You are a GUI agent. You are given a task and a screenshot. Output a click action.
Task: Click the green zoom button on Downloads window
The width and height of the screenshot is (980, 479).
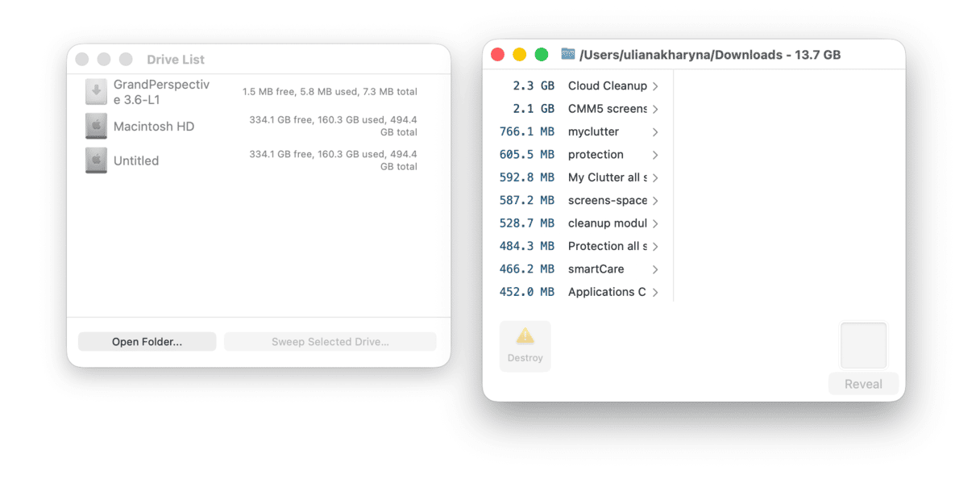tap(542, 55)
